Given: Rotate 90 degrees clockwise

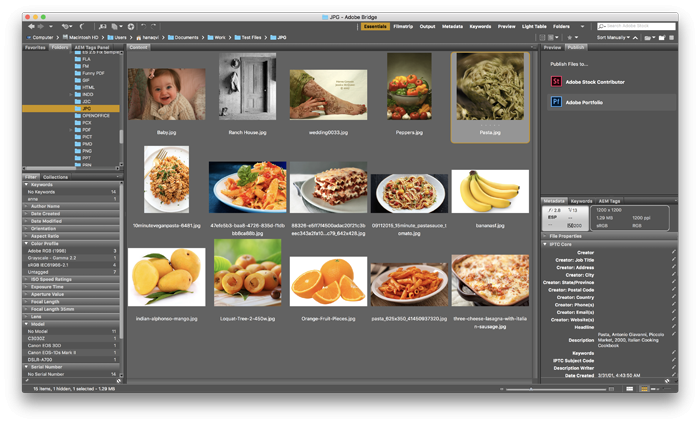Looking at the screenshot, I should [x=154, y=26].
